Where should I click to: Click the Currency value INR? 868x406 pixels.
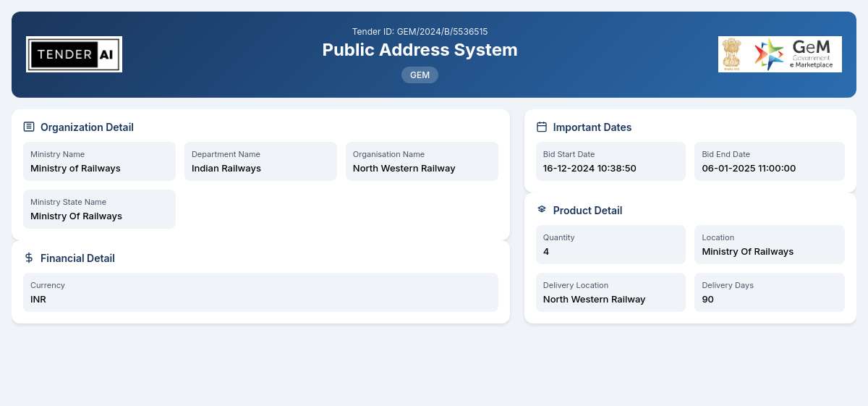coord(38,300)
